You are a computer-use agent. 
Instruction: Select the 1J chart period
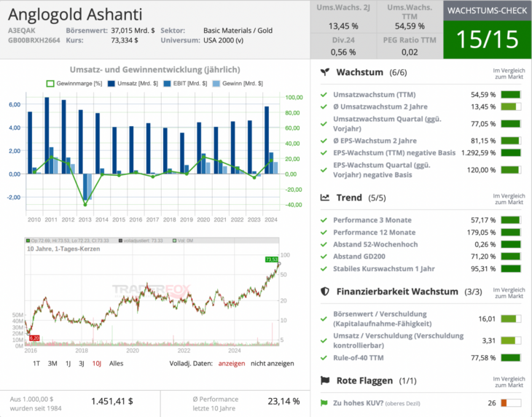tap(68, 363)
